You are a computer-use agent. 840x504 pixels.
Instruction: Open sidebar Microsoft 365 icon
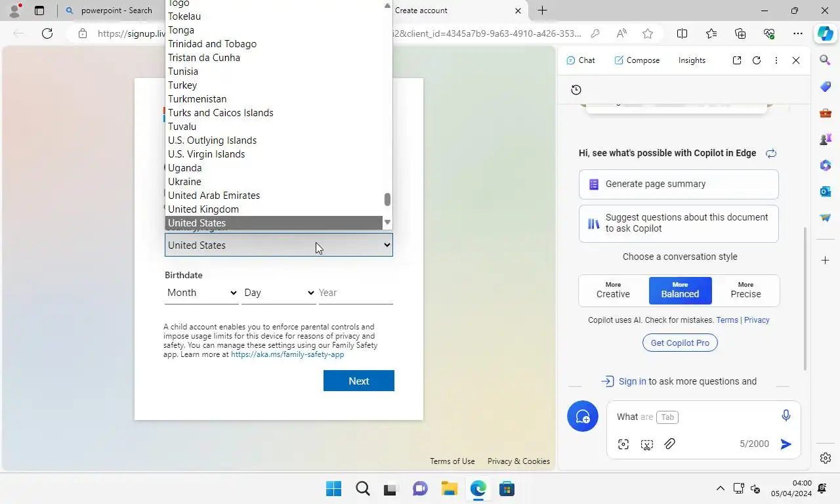click(x=826, y=165)
